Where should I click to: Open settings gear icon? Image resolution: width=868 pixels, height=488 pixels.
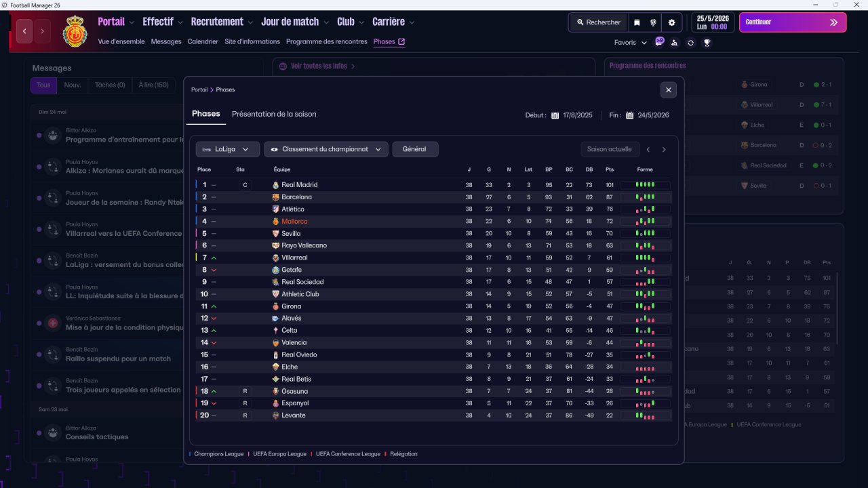click(x=671, y=22)
